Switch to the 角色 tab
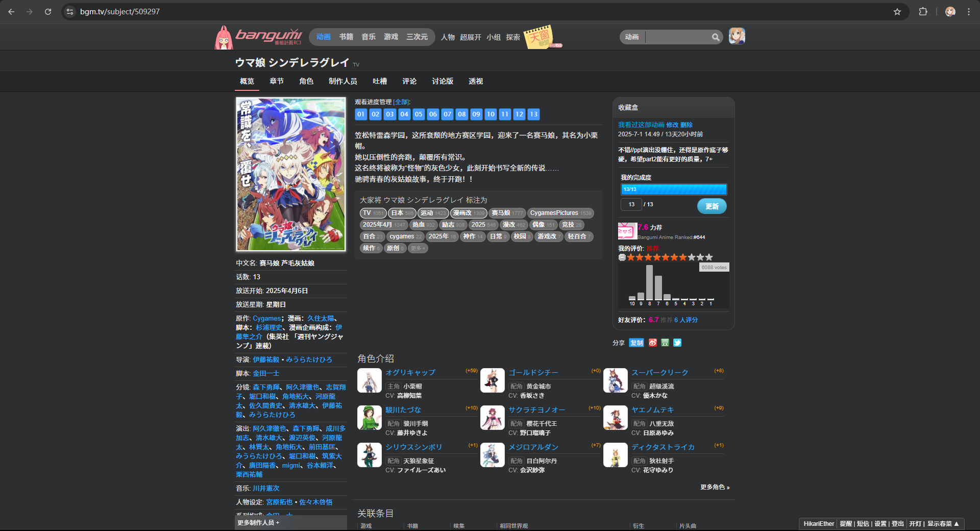Screen dimensions: 980x531 coord(306,81)
